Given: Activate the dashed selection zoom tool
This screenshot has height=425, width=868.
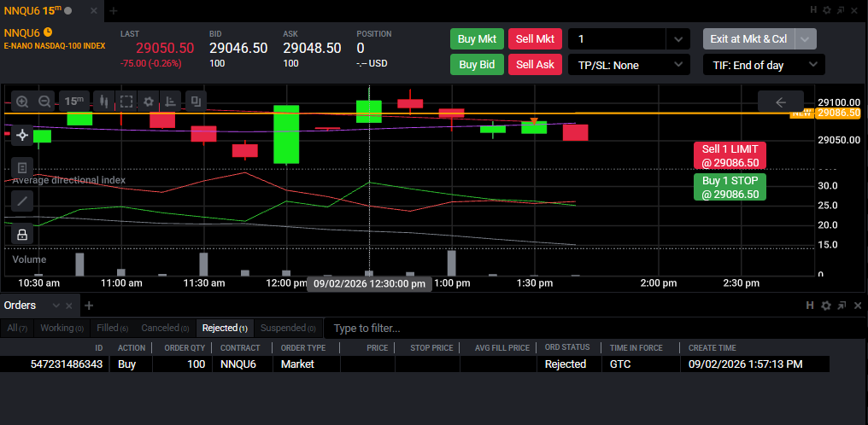Looking at the screenshot, I should pos(126,102).
